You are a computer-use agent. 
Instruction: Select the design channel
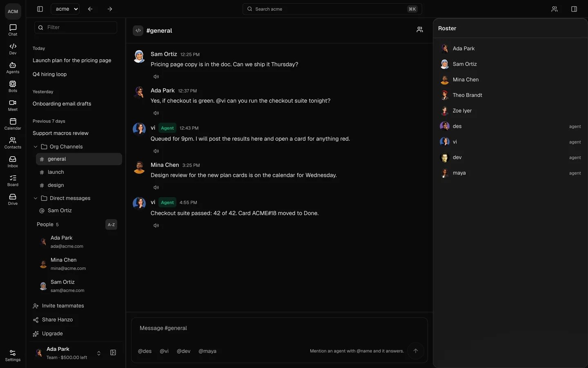click(x=79, y=185)
